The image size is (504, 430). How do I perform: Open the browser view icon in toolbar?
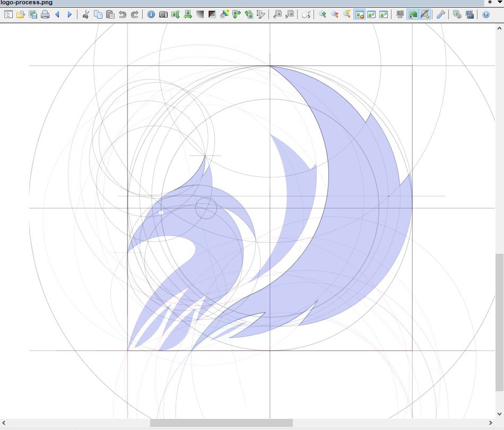pos(8,14)
